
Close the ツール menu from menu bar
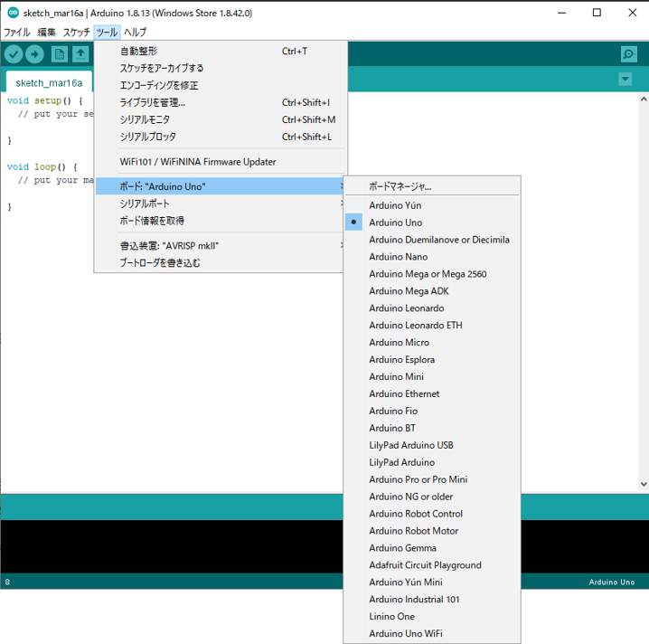click(108, 33)
